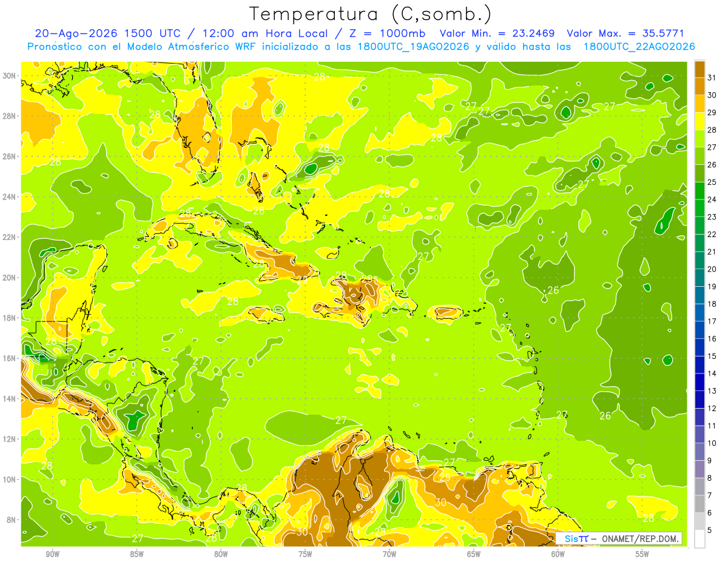
Task: Pick the purple swatch between legend 8 and 9
Action: (699, 469)
